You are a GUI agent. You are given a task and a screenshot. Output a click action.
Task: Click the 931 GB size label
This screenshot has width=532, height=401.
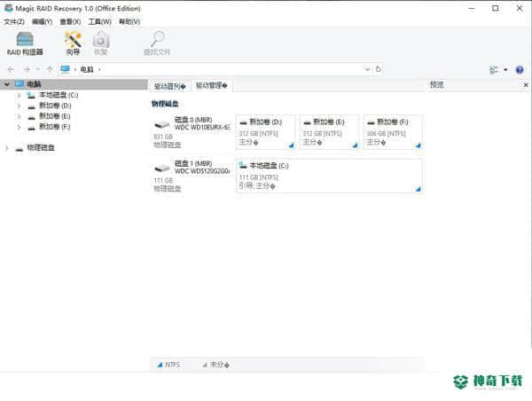click(x=163, y=137)
